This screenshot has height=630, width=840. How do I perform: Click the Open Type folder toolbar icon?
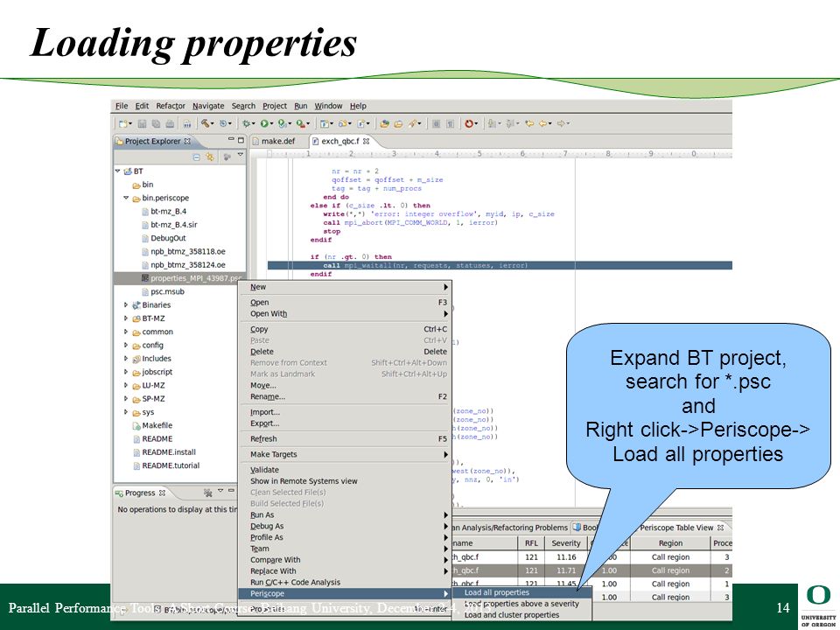[384, 123]
